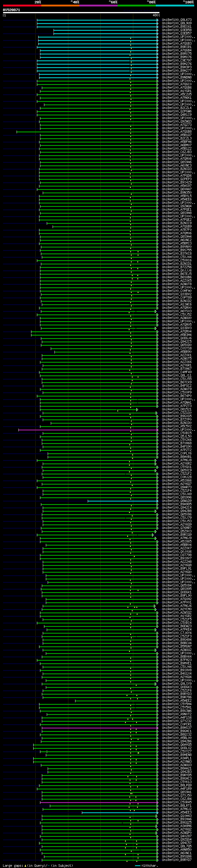Click the =100char. scale legend
This screenshot has width=197, height=868.
coord(146,865)
